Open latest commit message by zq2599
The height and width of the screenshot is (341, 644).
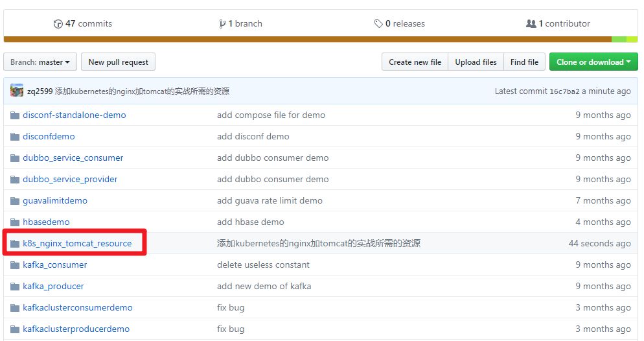(x=142, y=91)
